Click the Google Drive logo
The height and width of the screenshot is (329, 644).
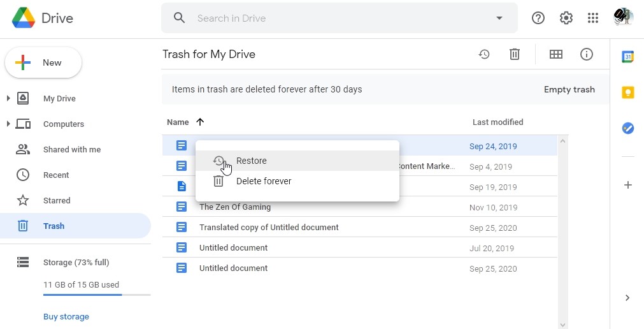pyautogui.click(x=24, y=18)
